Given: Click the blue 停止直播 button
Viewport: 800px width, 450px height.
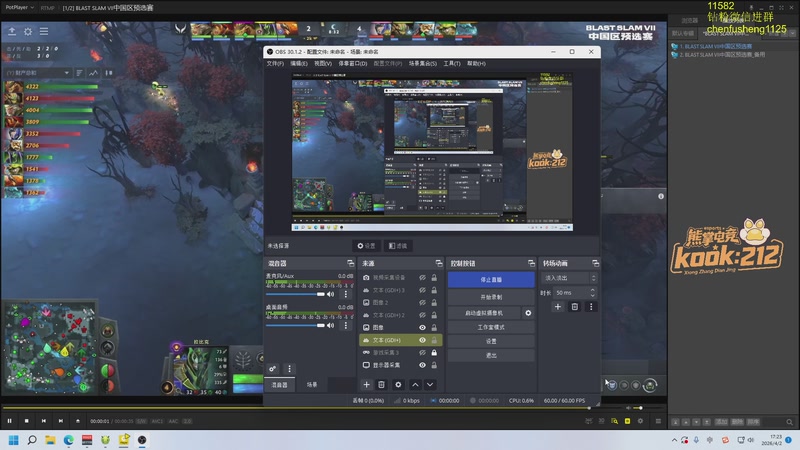Looking at the screenshot, I should click(491, 280).
